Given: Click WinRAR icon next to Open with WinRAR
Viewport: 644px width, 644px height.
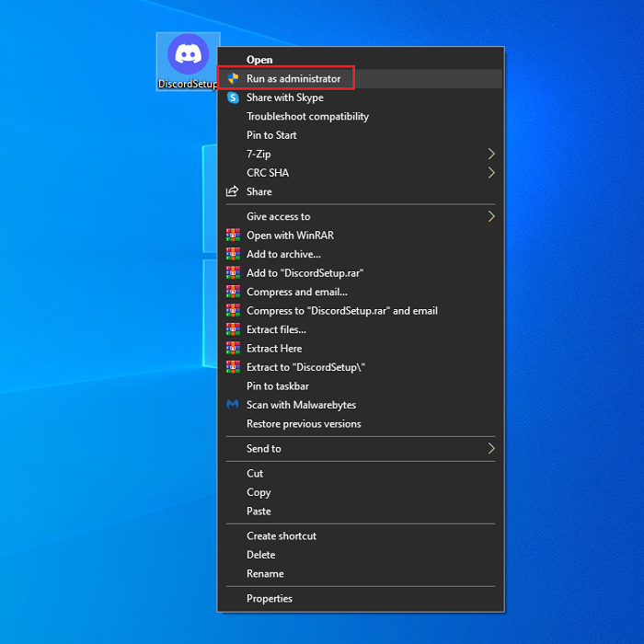Looking at the screenshot, I should (x=233, y=236).
